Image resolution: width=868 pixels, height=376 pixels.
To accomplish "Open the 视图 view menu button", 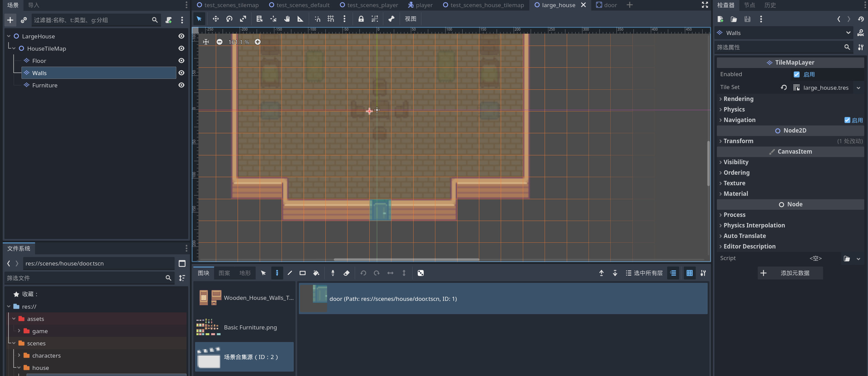I will [410, 19].
